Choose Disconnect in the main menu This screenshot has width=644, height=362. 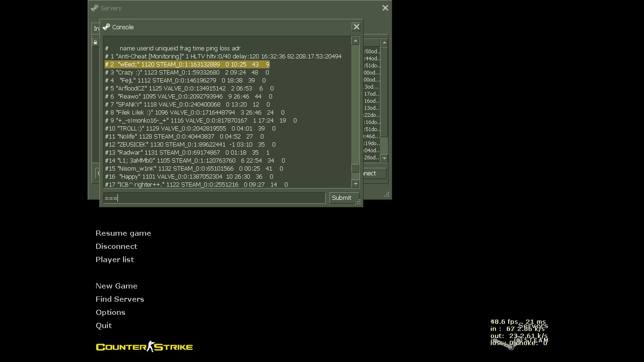(116, 247)
